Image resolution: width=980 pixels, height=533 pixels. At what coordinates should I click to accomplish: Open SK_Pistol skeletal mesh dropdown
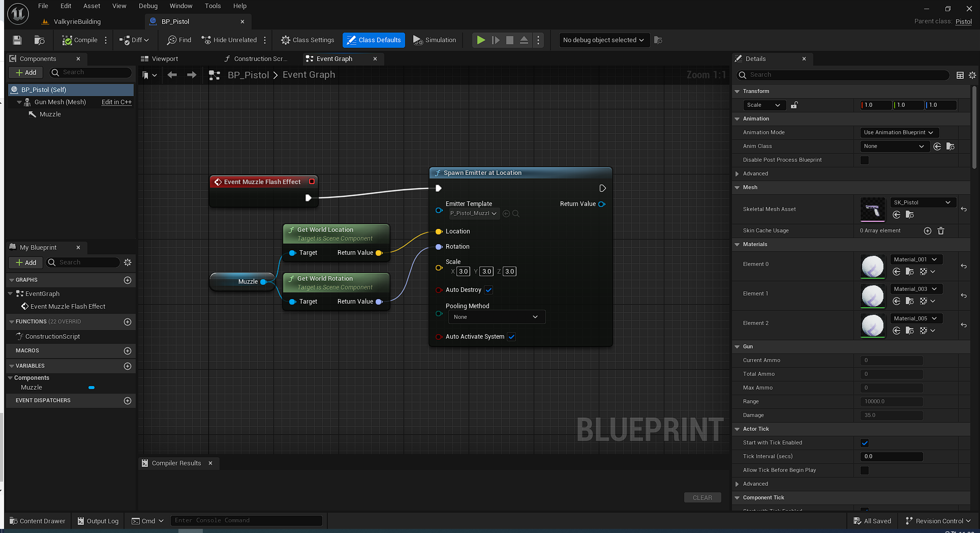tap(923, 202)
